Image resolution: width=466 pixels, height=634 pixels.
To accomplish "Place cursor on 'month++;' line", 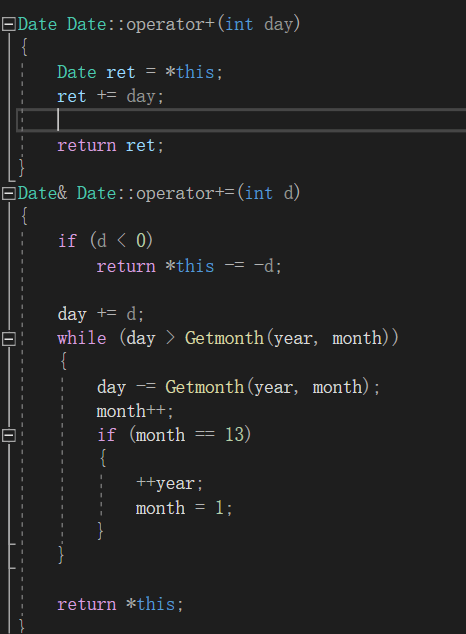I will tap(135, 411).
